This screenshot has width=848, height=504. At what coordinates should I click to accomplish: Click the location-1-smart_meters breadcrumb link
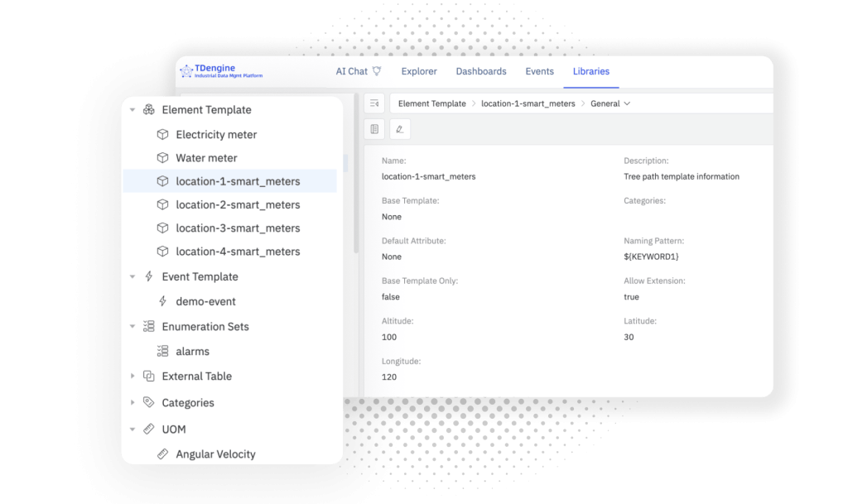coord(528,103)
